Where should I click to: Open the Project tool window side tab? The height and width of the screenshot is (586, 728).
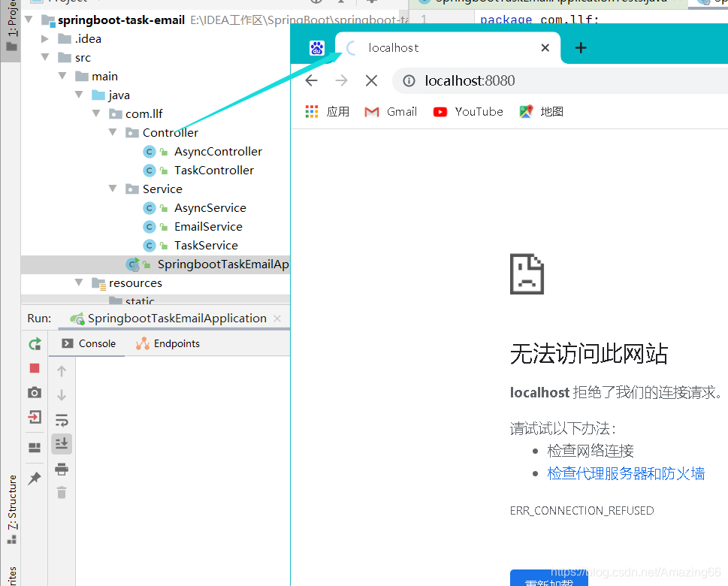(11, 30)
